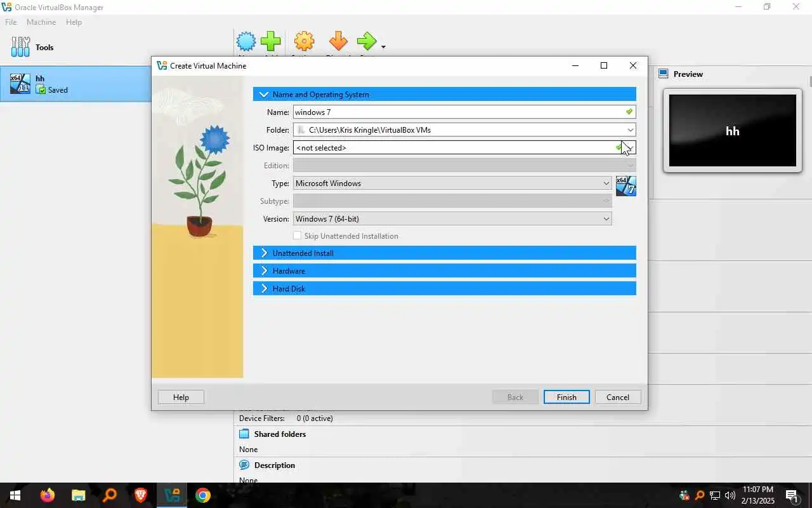Click the magnifier icon in system tray
812x508 pixels.
[x=700, y=495]
